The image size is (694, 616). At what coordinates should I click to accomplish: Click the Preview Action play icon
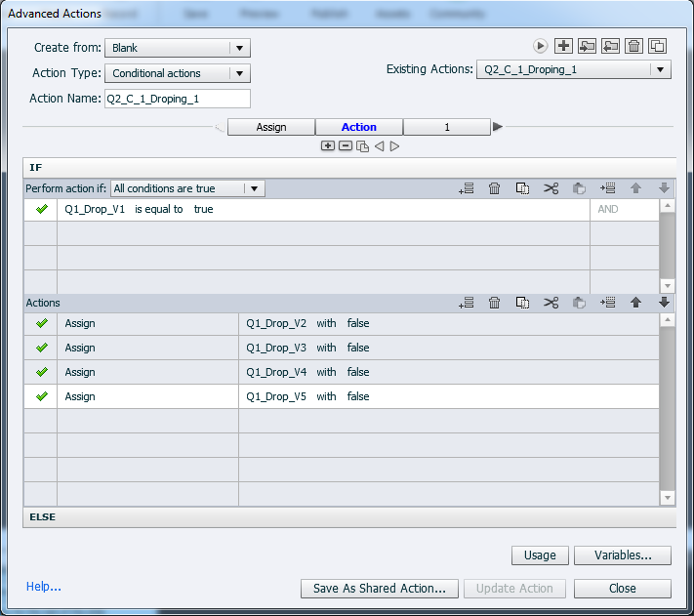click(x=540, y=46)
